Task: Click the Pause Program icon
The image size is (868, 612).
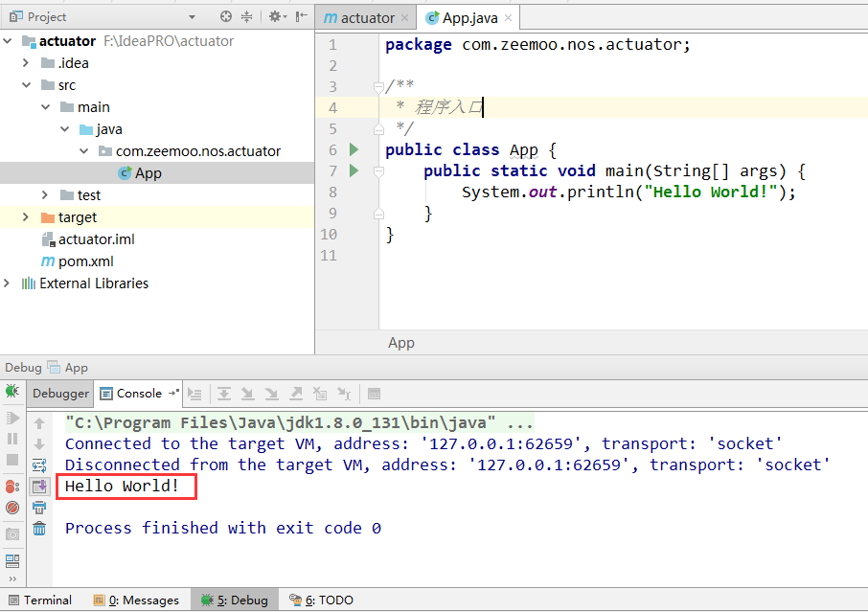Action: (x=12, y=439)
